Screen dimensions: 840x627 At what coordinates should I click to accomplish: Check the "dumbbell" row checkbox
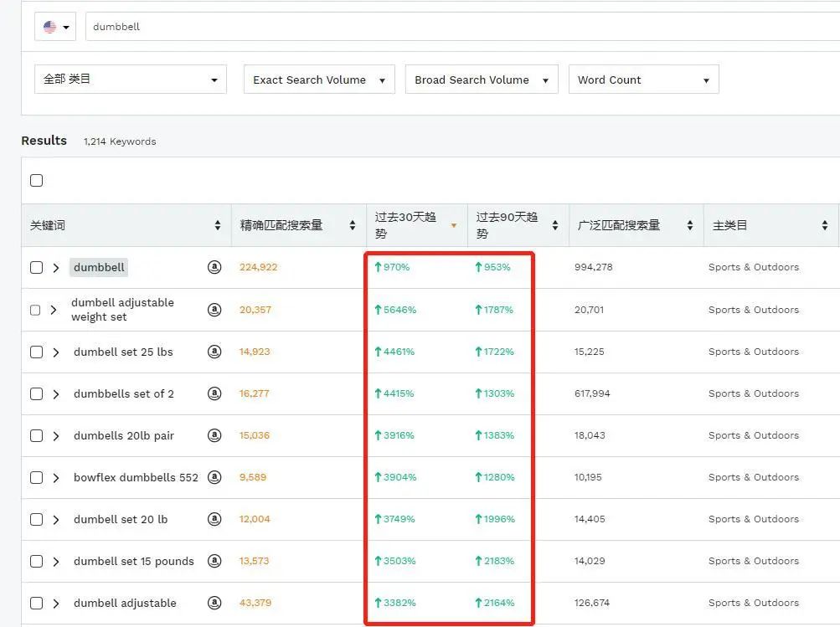[x=36, y=267]
